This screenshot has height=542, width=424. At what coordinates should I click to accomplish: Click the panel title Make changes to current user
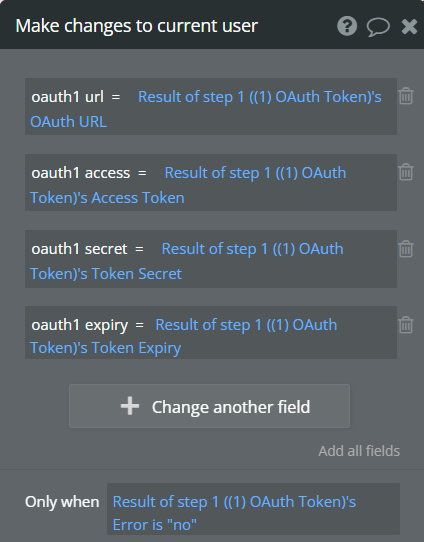(x=136, y=26)
